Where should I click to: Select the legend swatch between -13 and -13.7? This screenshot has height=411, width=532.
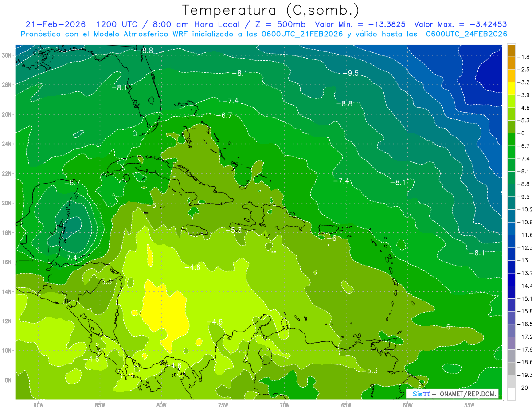[x=511, y=266]
